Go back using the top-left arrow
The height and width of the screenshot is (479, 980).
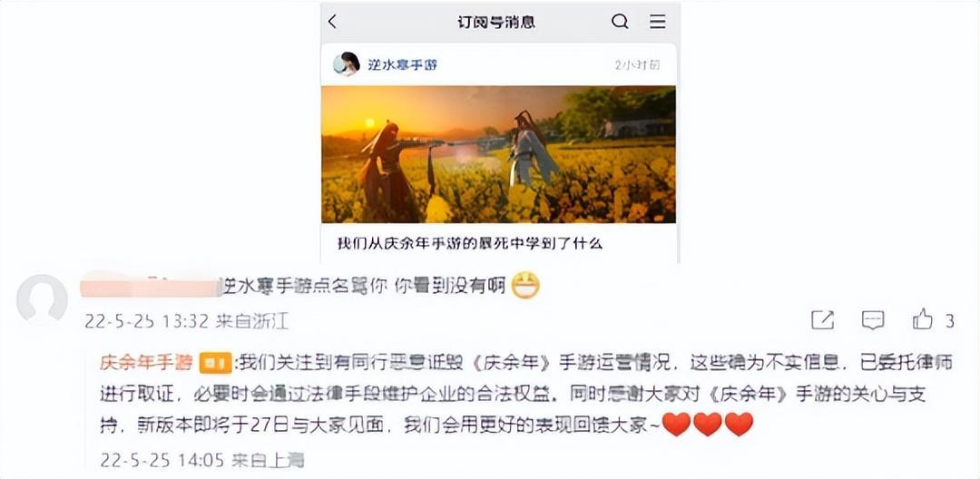pyautogui.click(x=332, y=22)
